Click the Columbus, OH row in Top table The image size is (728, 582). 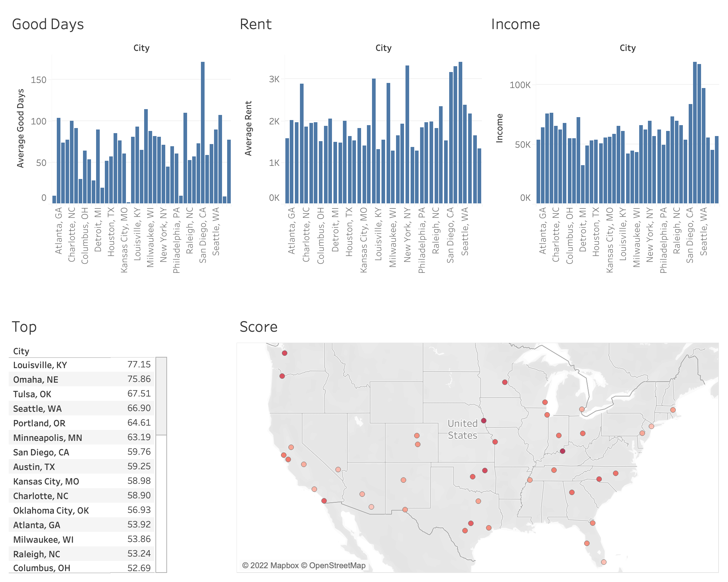pos(41,568)
